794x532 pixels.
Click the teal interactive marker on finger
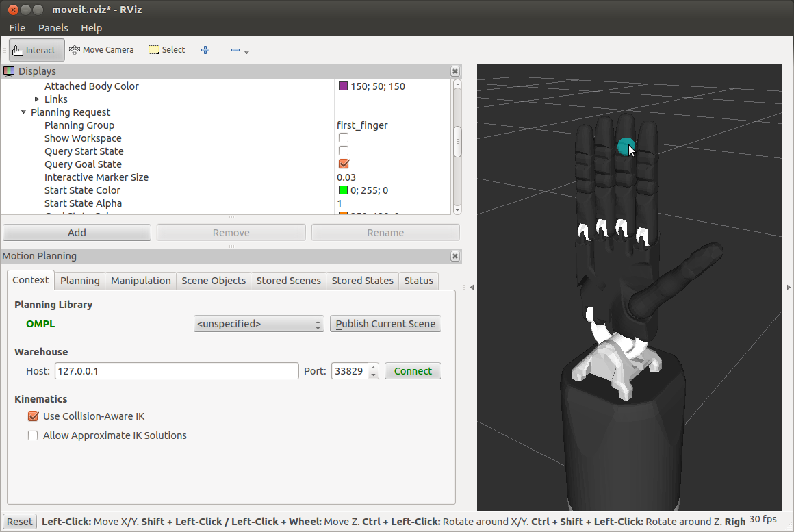(626, 147)
